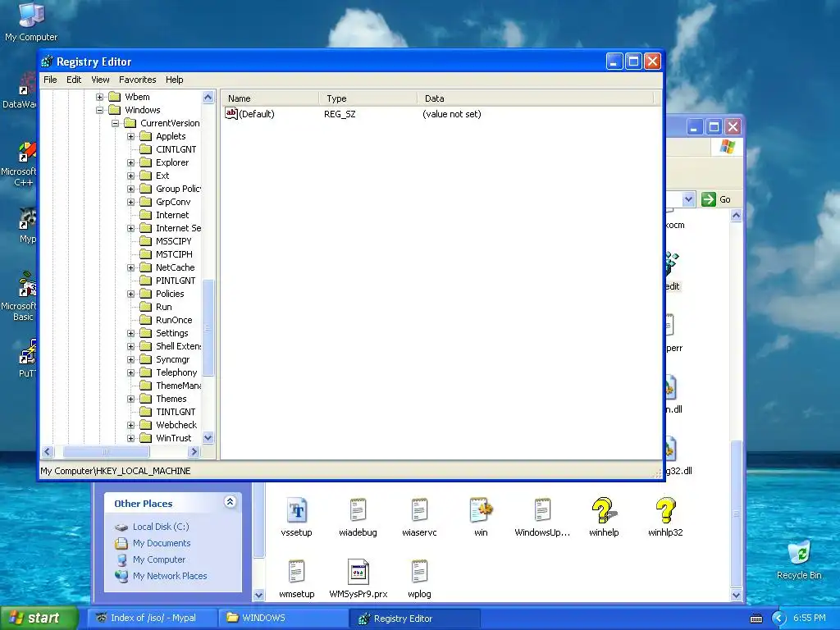Expand the Policies key node

click(130, 294)
